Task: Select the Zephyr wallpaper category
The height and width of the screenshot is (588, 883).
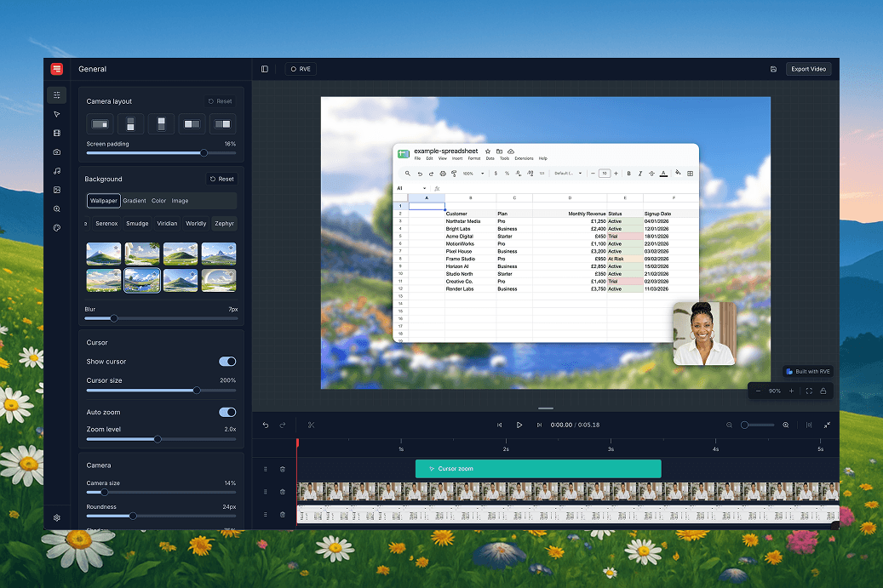Action: 224,224
